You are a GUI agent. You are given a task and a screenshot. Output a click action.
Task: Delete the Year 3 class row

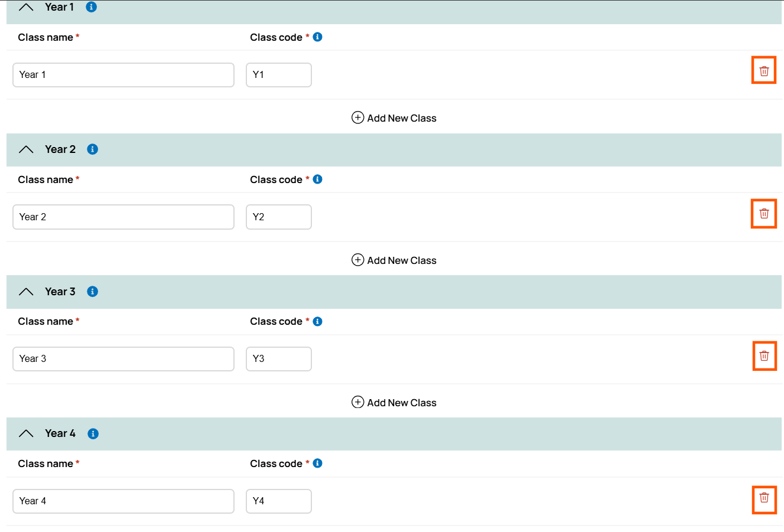765,356
